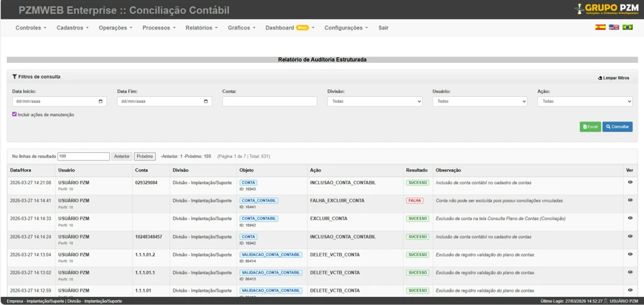Select the British flag language icon

pos(614,28)
